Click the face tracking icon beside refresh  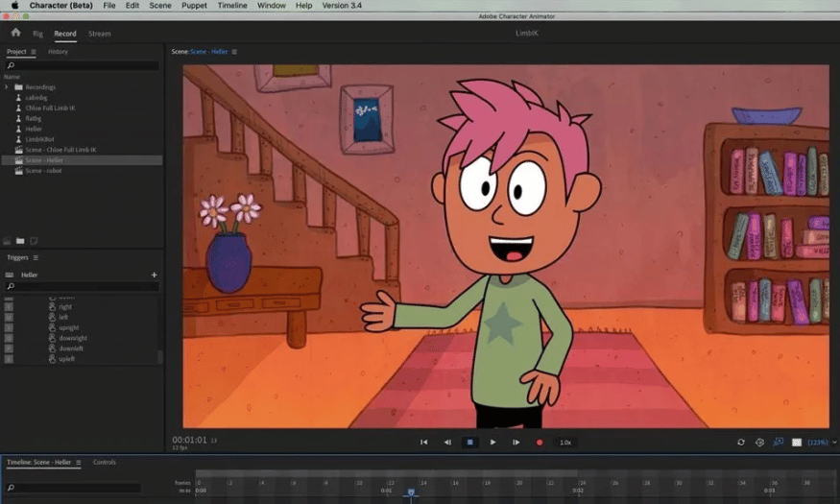tap(759, 443)
